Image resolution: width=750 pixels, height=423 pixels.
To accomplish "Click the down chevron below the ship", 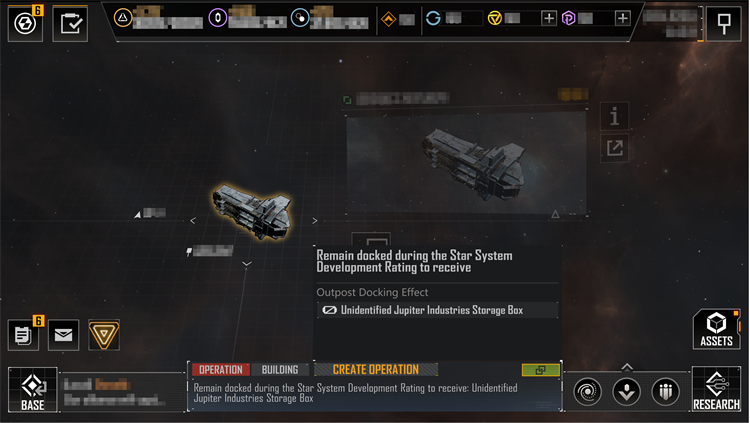I will [x=247, y=264].
